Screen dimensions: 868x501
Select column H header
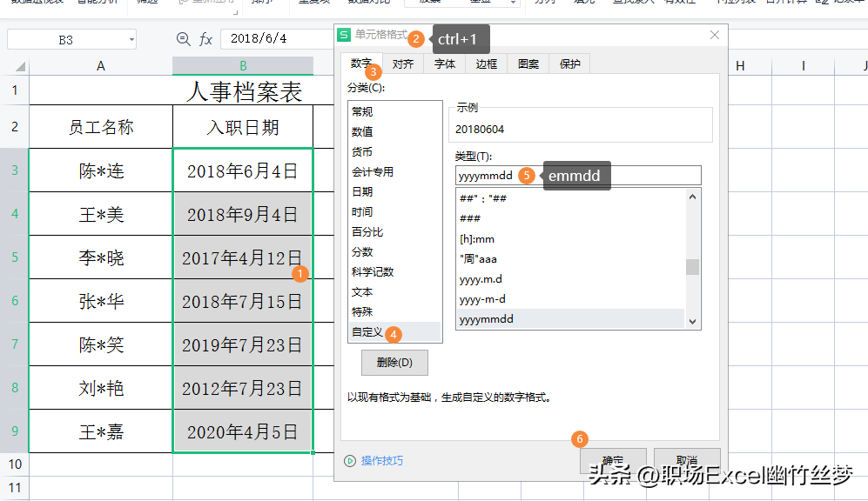coord(740,66)
